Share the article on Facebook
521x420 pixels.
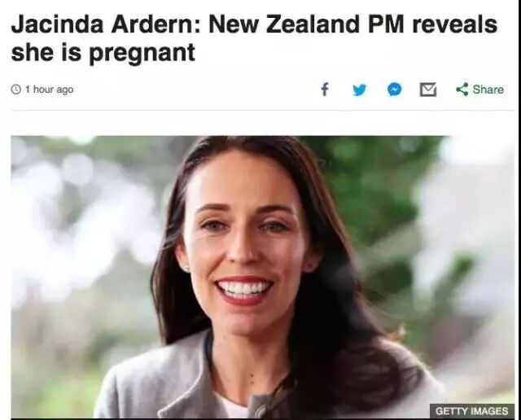[x=325, y=90]
